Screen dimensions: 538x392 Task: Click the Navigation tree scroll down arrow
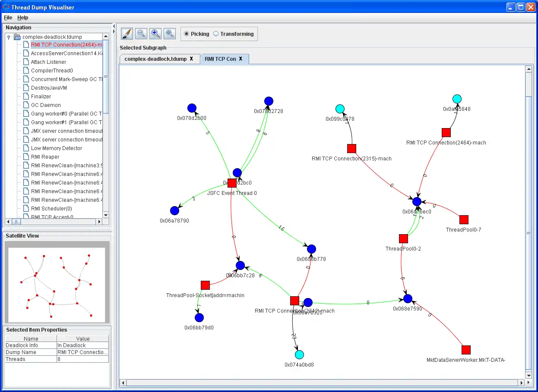click(x=106, y=214)
